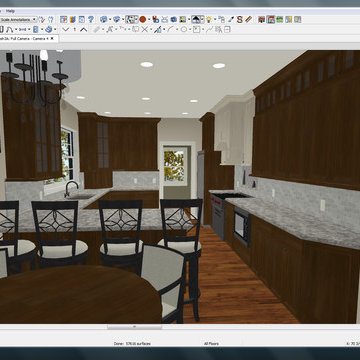Go down one floor with the down chevron

pos(66,29)
